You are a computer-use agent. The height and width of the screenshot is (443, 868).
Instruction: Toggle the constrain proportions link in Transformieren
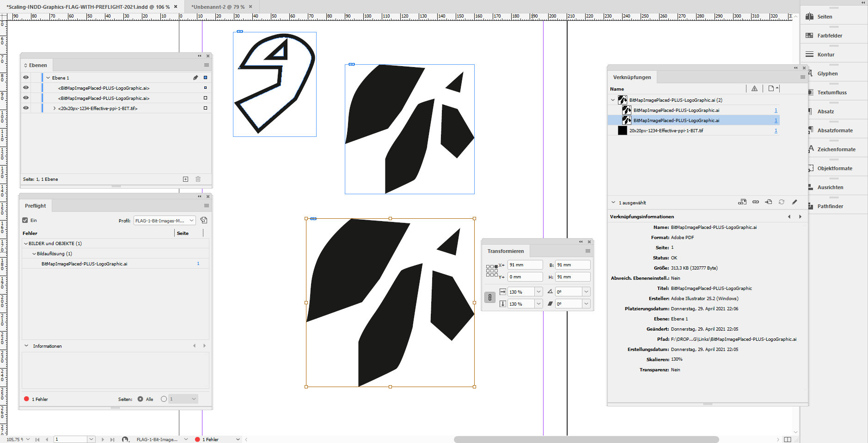(490, 297)
